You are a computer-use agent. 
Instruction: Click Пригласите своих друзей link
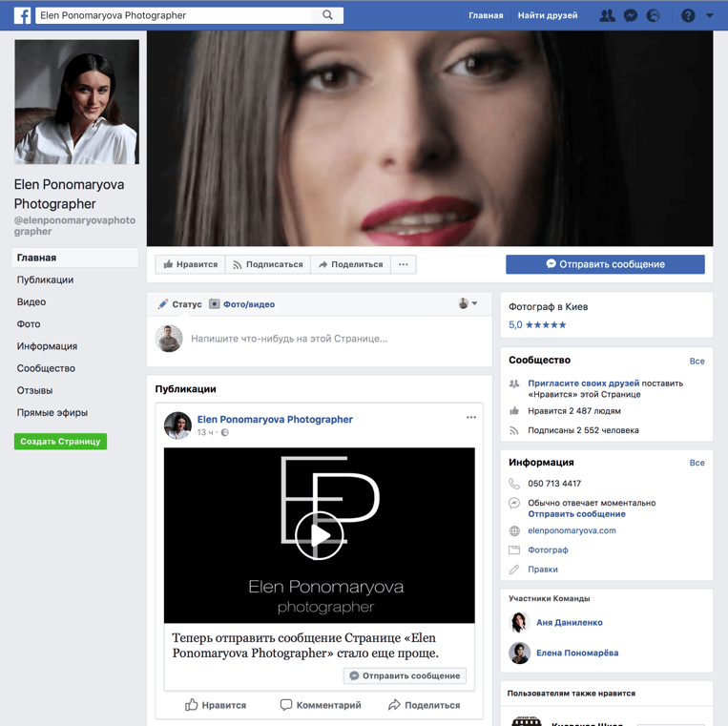point(584,384)
